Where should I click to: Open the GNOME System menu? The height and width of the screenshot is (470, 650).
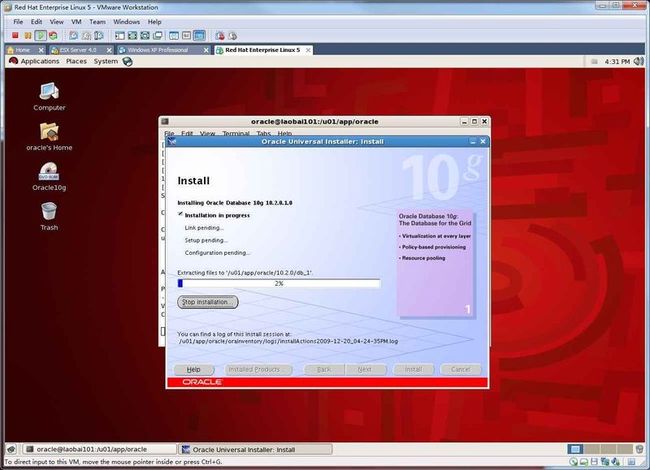pos(106,61)
